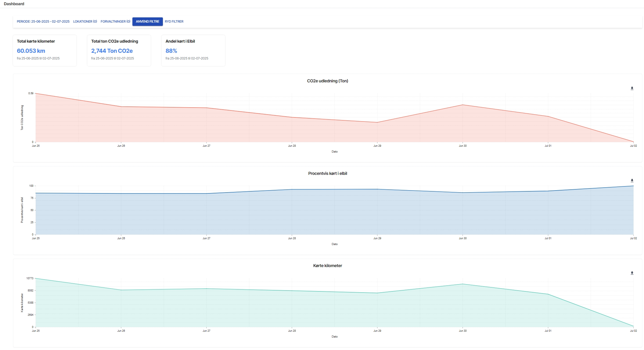Click Ryd Filtrer to clear filters
The width and height of the screenshot is (644, 350).
pos(174,21)
